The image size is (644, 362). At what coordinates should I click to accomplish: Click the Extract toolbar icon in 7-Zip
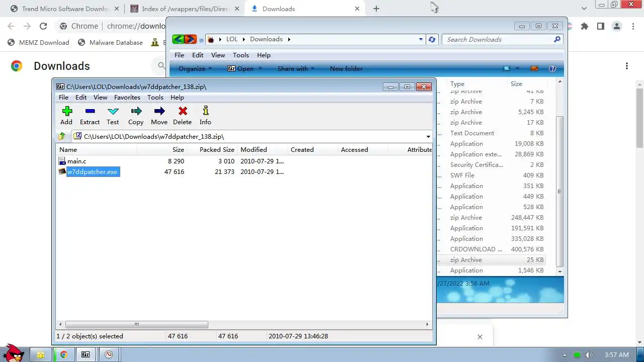pos(90,111)
